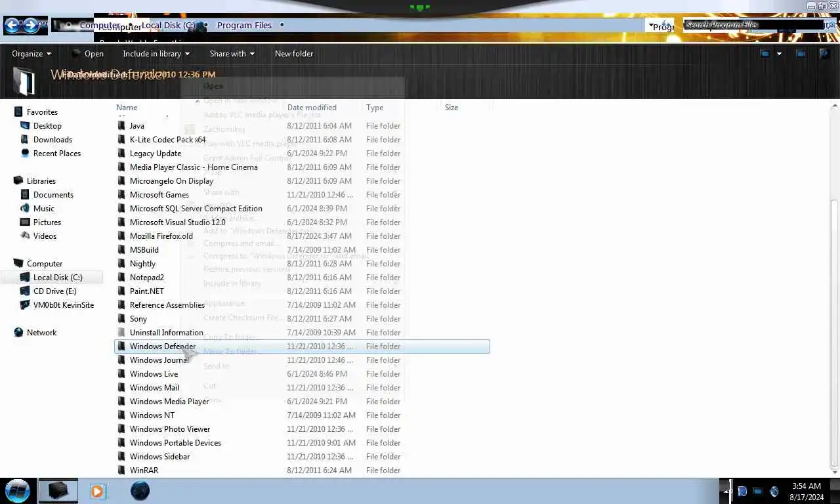This screenshot has width=840, height=504.
Task: Open the Include in library dropdown
Action: coord(156,54)
